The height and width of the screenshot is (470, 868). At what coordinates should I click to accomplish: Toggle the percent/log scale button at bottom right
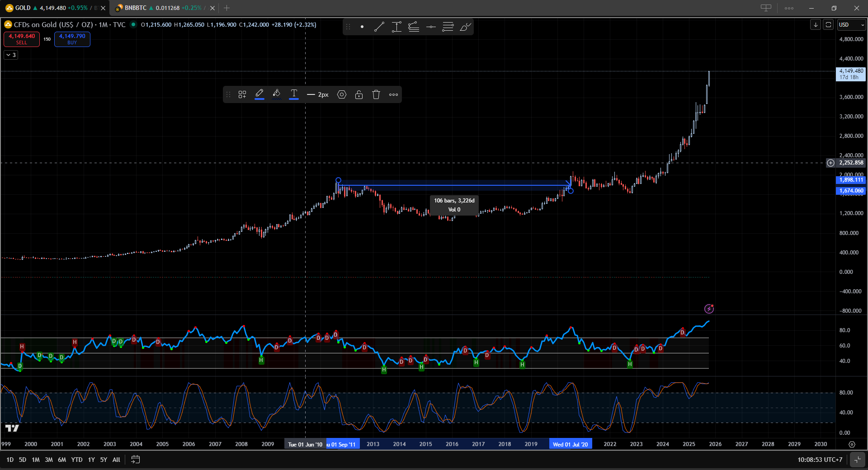(x=857, y=460)
